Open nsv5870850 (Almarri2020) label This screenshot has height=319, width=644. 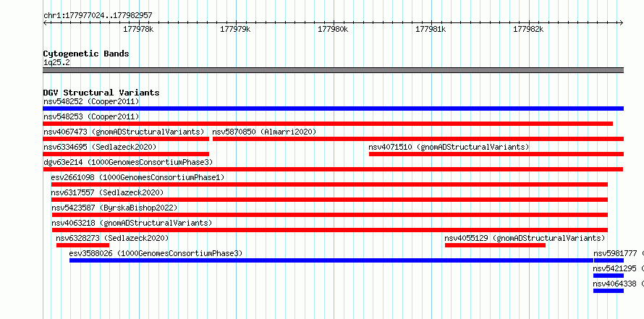(264, 132)
